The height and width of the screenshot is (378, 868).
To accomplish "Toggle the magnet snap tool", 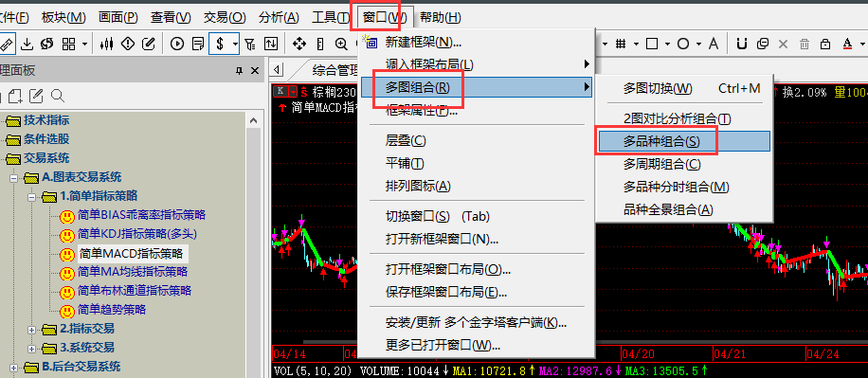I will [x=742, y=44].
